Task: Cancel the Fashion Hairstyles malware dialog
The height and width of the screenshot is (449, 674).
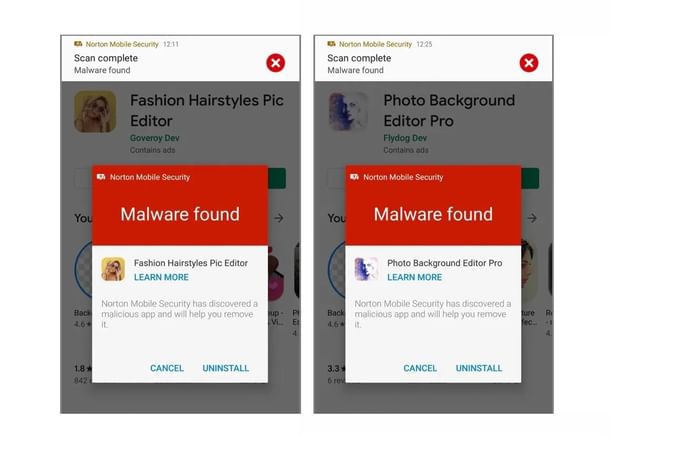Action: [167, 368]
